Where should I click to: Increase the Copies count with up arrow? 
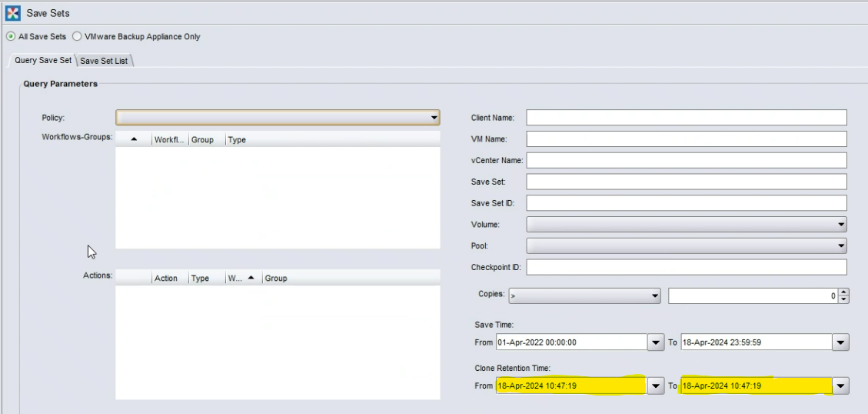coord(843,292)
